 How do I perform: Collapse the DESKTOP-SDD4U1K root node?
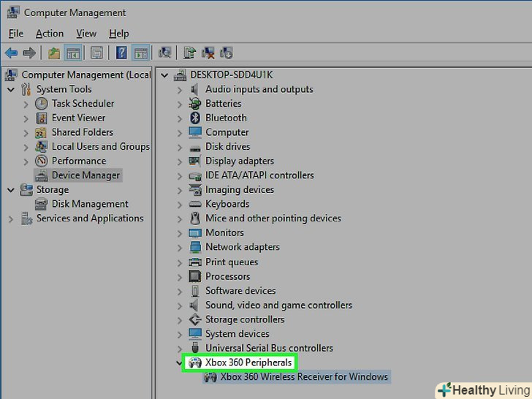coord(164,75)
